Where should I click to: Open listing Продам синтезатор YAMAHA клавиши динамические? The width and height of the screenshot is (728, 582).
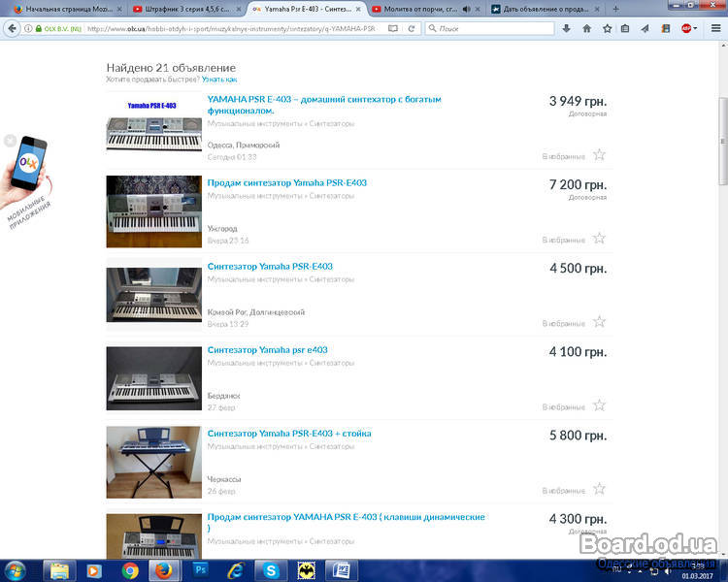click(346, 522)
